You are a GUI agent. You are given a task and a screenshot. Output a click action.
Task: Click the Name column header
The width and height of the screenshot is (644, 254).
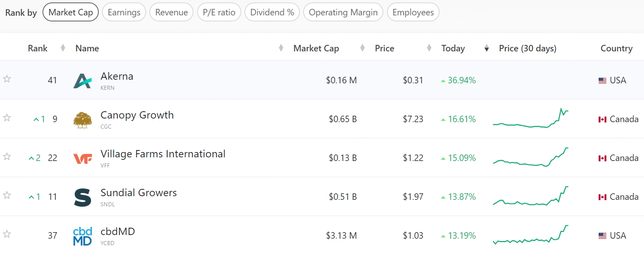87,49
